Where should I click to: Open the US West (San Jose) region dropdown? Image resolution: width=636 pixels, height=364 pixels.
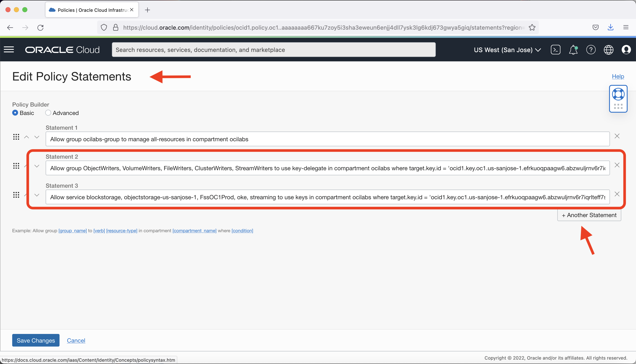[x=507, y=50]
